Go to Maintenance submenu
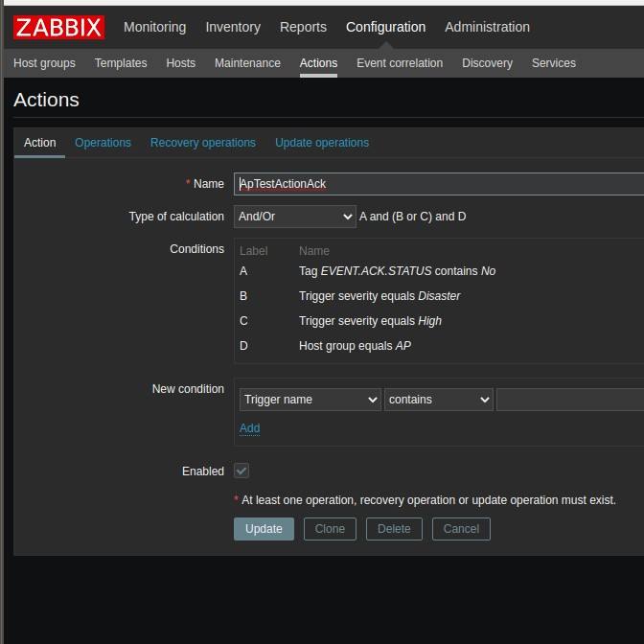This screenshot has height=644, width=644. point(247,63)
